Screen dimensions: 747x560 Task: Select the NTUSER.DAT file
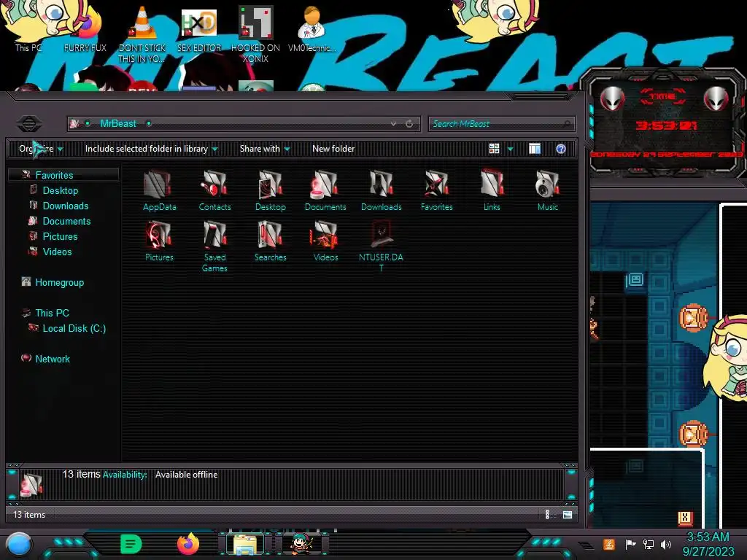click(381, 246)
